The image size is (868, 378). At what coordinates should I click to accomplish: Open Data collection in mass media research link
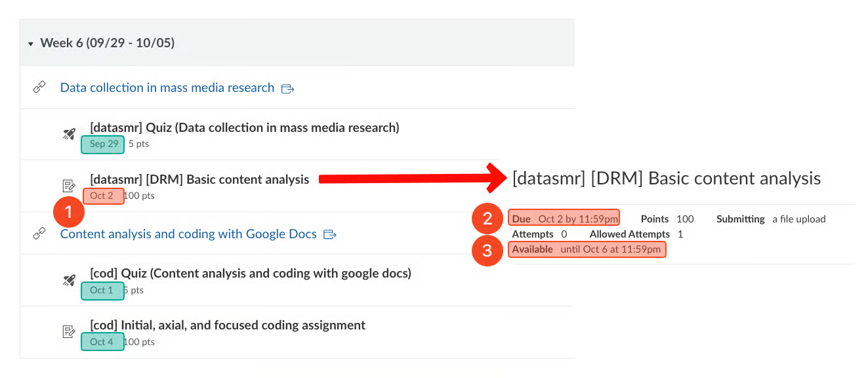tap(167, 88)
